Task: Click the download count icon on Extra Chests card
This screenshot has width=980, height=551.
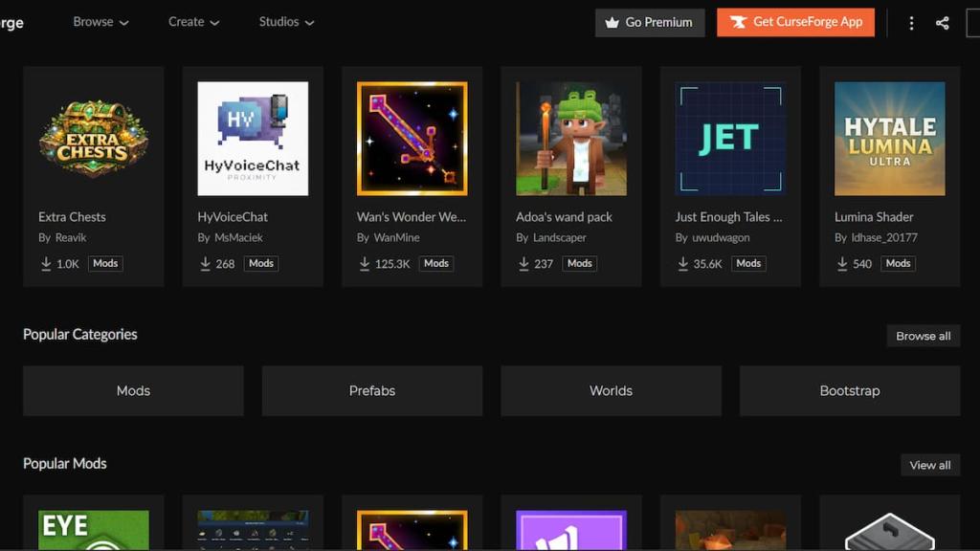Action: [x=45, y=263]
